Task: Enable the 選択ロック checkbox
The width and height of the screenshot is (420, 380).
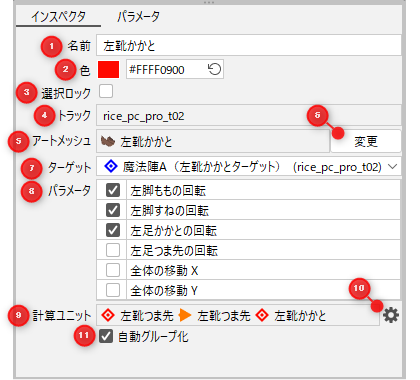Action: [x=106, y=91]
